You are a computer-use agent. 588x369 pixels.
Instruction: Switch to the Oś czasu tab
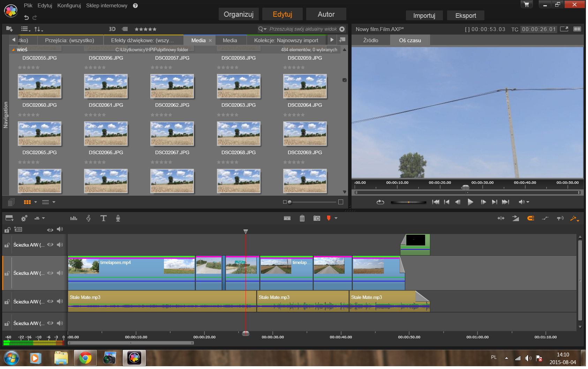[x=410, y=40]
